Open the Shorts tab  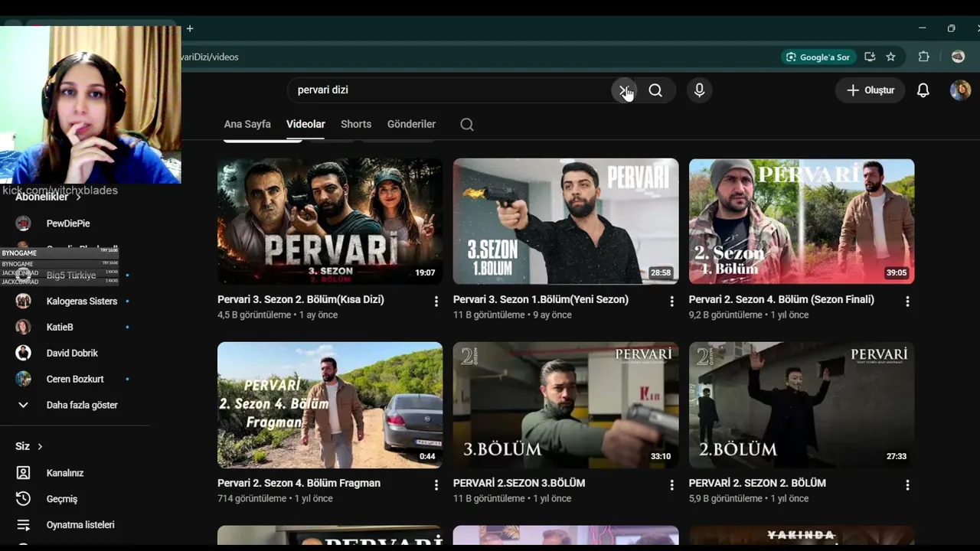pos(356,124)
